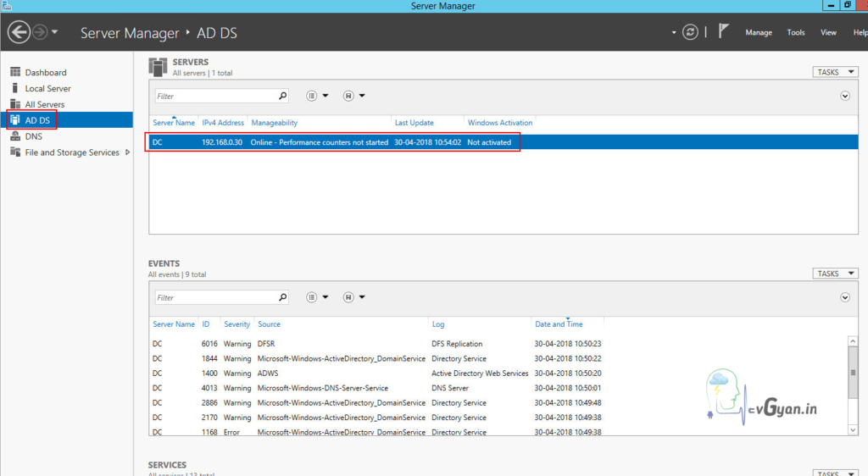Collapse the Servers filter panel chevron
The height and width of the screenshot is (476, 868).
pyautogui.click(x=845, y=96)
